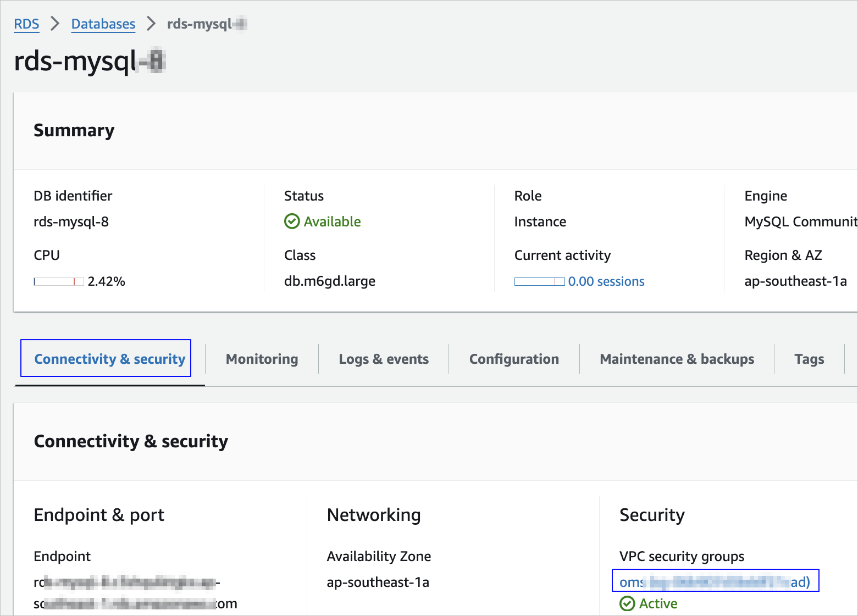Click the green Active security group icon
Screen dimensions: 858x616
click(627, 603)
